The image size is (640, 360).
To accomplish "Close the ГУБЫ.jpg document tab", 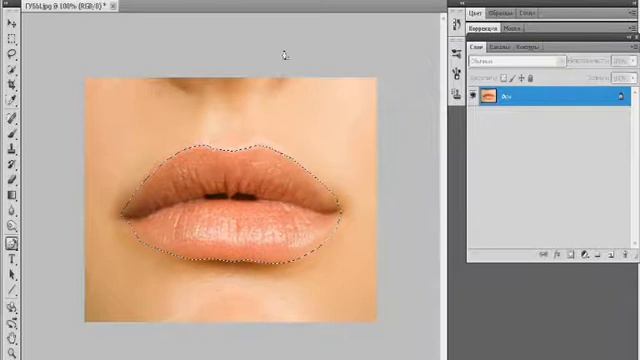I will (113, 6).
